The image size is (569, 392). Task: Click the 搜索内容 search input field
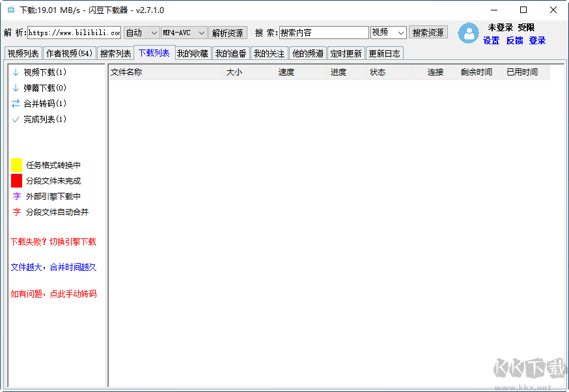[324, 33]
